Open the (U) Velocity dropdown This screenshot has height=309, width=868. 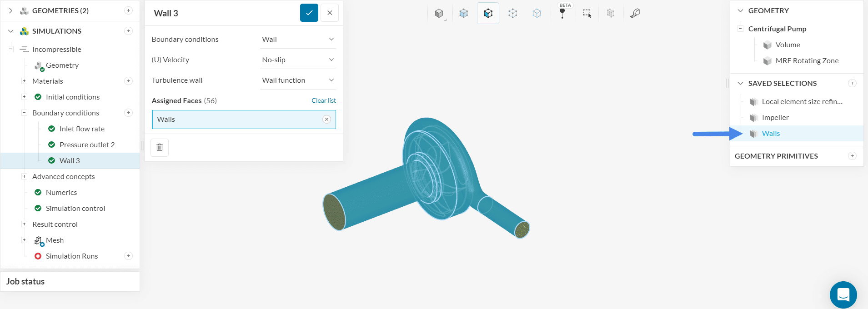click(298, 60)
